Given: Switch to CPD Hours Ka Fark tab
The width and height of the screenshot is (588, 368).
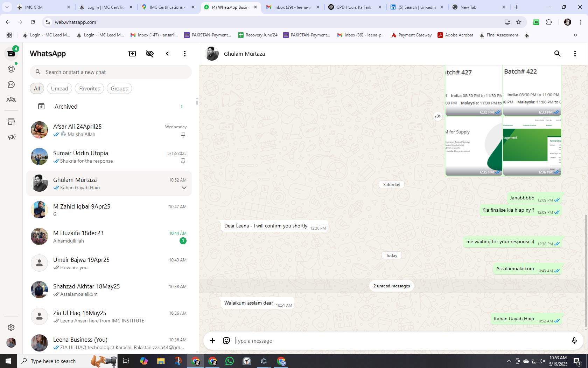Looking at the screenshot, I should coord(355,7).
